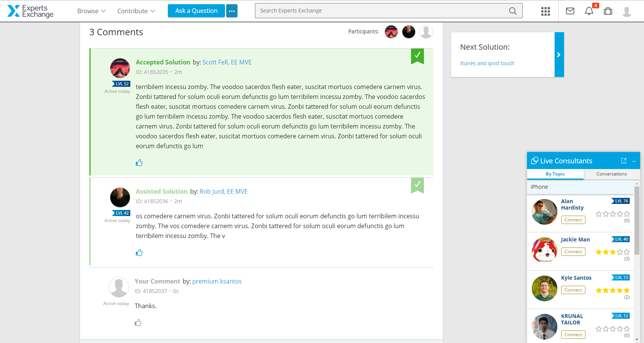
Task: Click first participant avatar with goggles
Action: (x=391, y=32)
